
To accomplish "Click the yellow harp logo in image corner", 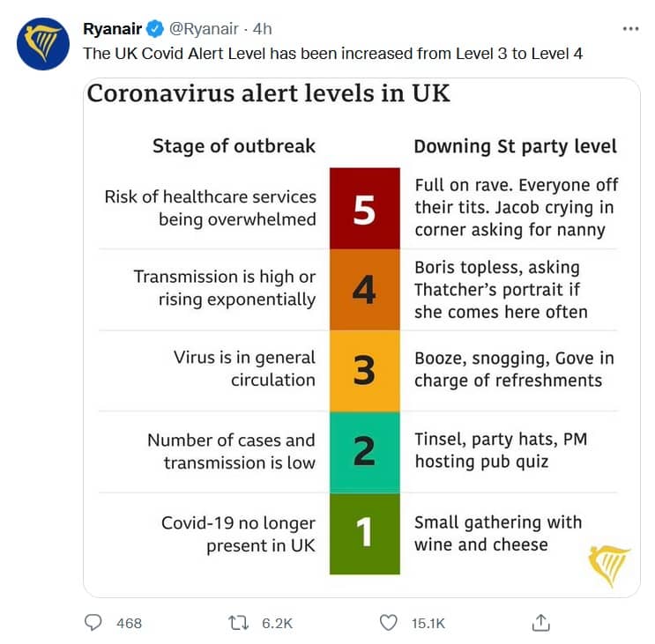I will [x=608, y=566].
